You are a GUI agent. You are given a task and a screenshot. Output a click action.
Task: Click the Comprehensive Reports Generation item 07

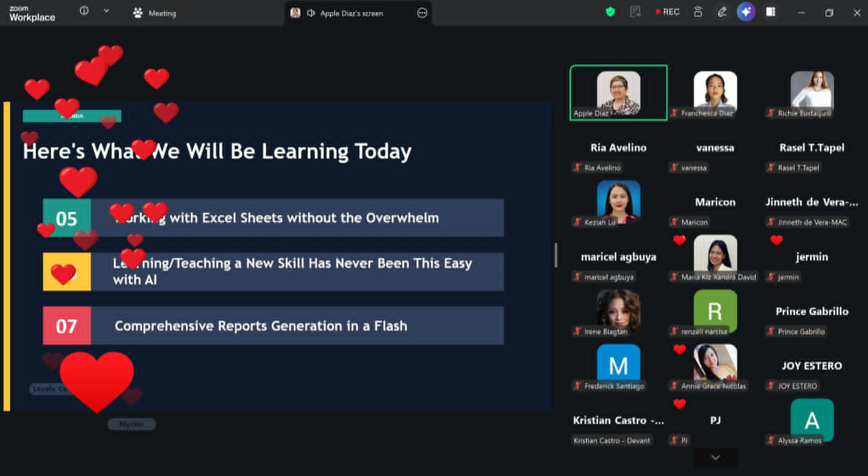pyautogui.click(x=273, y=325)
